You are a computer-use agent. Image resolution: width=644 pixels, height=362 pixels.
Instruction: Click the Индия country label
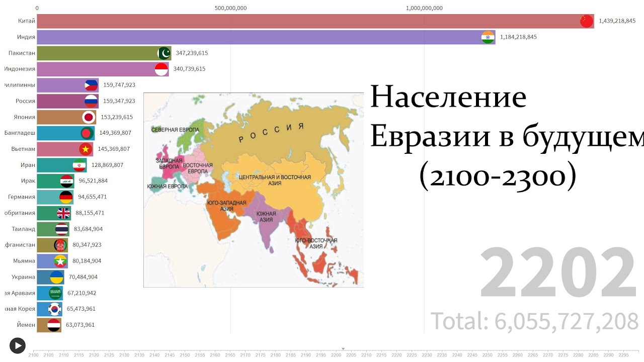coord(26,37)
